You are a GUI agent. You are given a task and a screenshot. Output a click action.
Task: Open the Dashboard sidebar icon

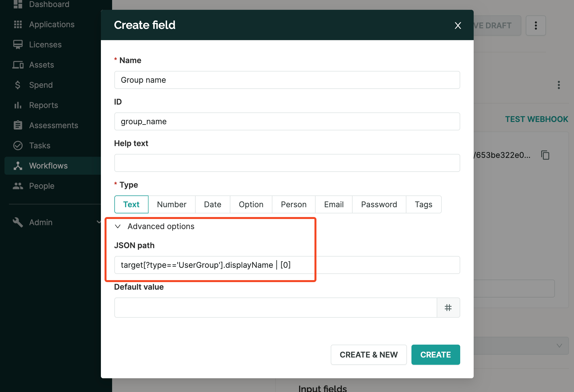(18, 4)
